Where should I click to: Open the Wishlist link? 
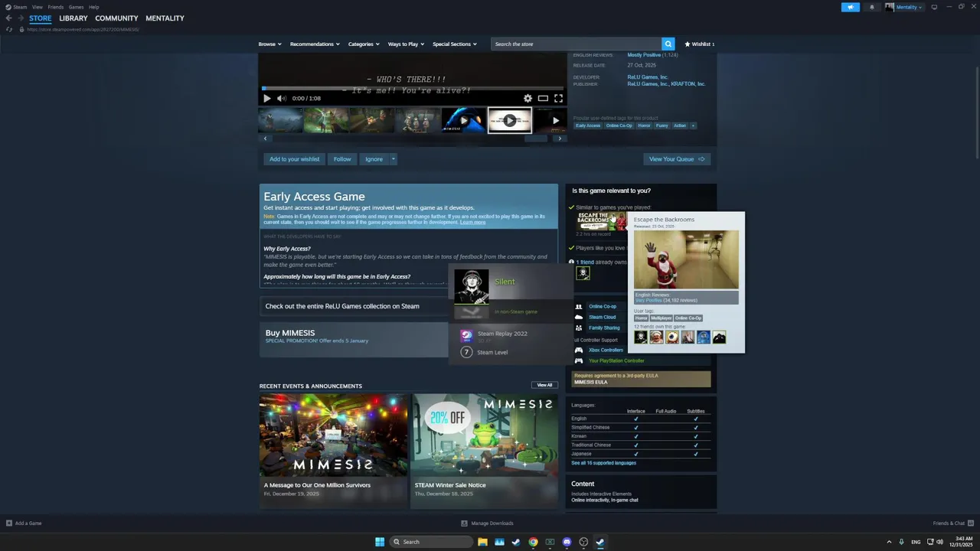click(x=700, y=44)
